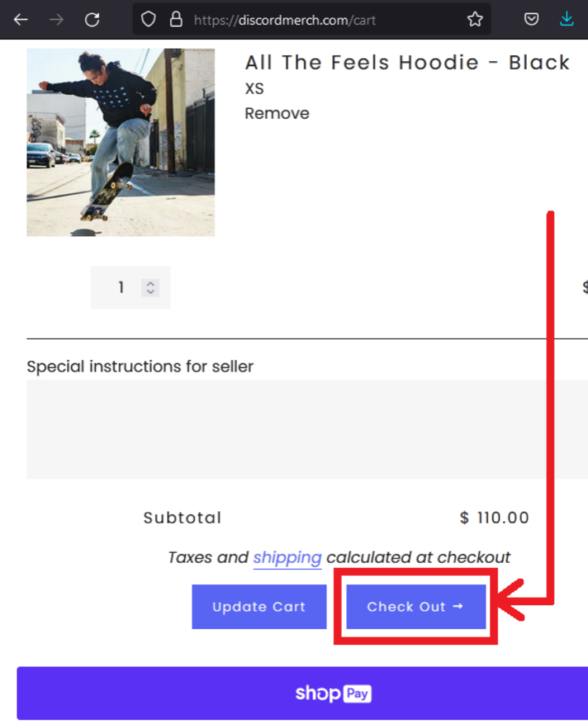
Task: Increase quantity with the up stepper arrow
Action: click(151, 283)
